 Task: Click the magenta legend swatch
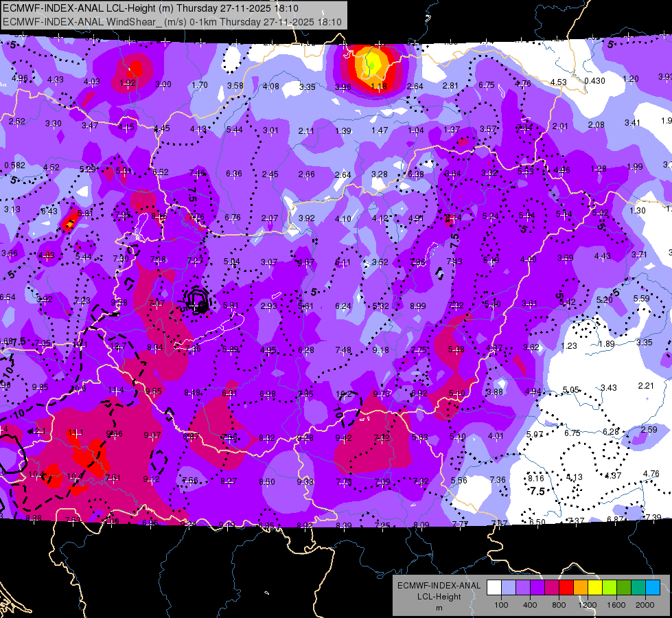coord(552,588)
